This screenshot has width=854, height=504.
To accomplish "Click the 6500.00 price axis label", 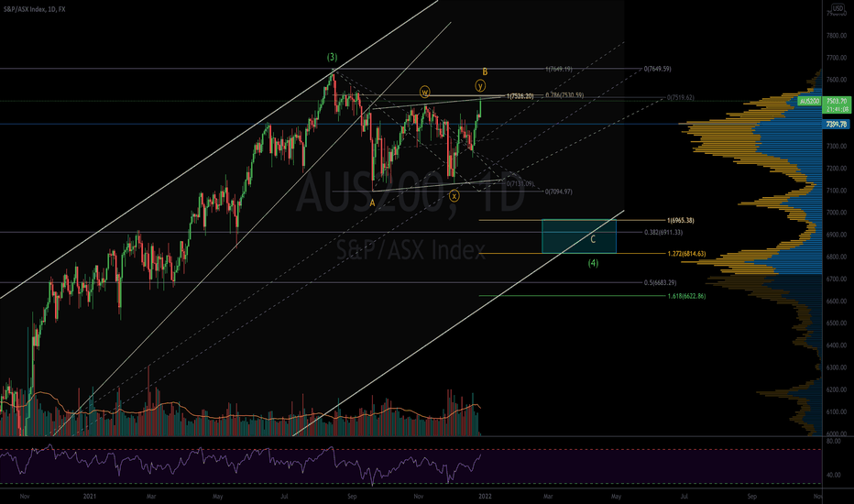I will pos(836,323).
